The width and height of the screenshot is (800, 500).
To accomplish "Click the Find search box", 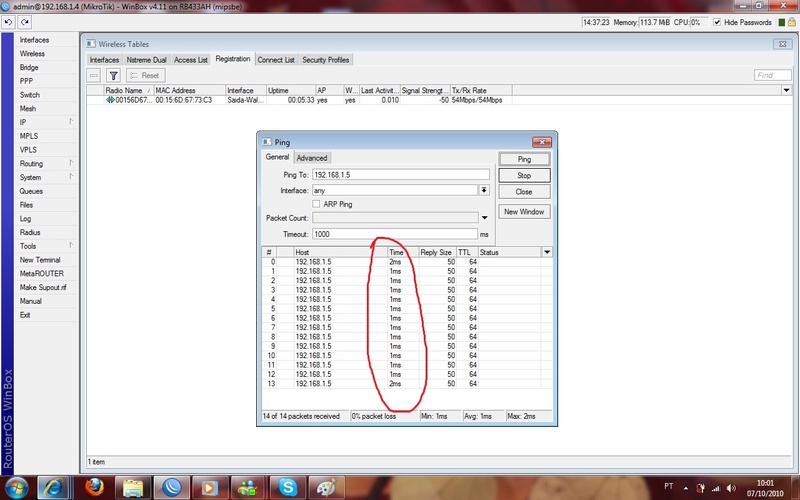I will tap(772, 76).
